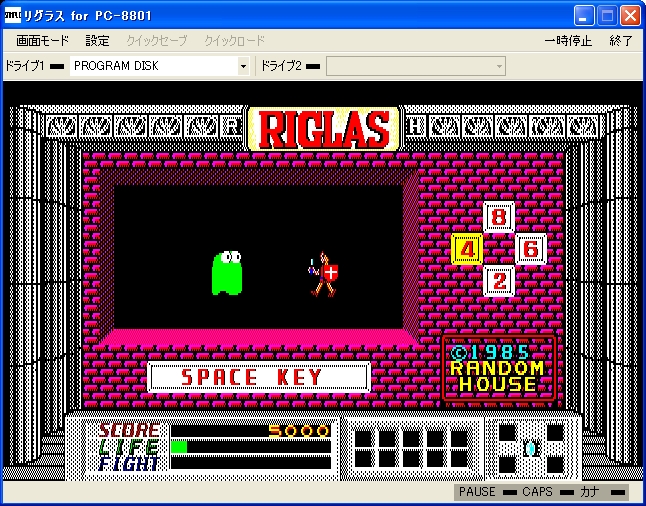Open the 設定 menu
Screen dimensions: 646x506
pyautogui.click(x=97, y=41)
